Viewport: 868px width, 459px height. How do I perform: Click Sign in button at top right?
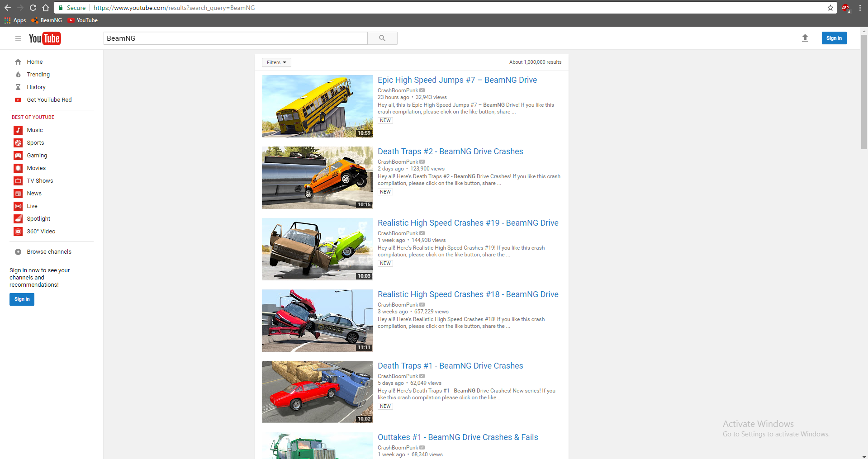[834, 38]
